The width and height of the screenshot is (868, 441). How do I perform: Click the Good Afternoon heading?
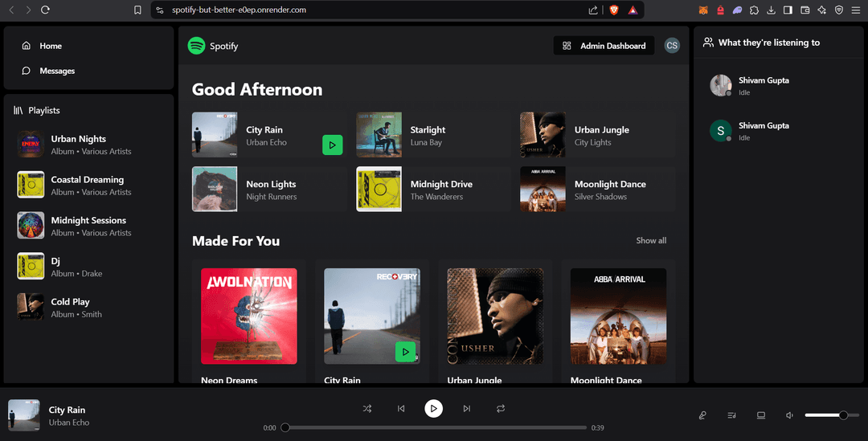click(x=257, y=90)
